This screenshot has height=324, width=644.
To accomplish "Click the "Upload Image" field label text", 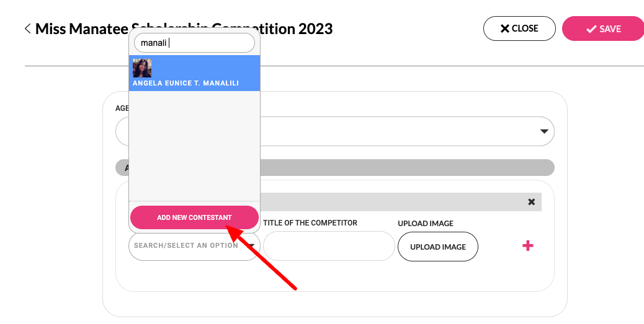I will pyautogui.click(x=426, y=223).
